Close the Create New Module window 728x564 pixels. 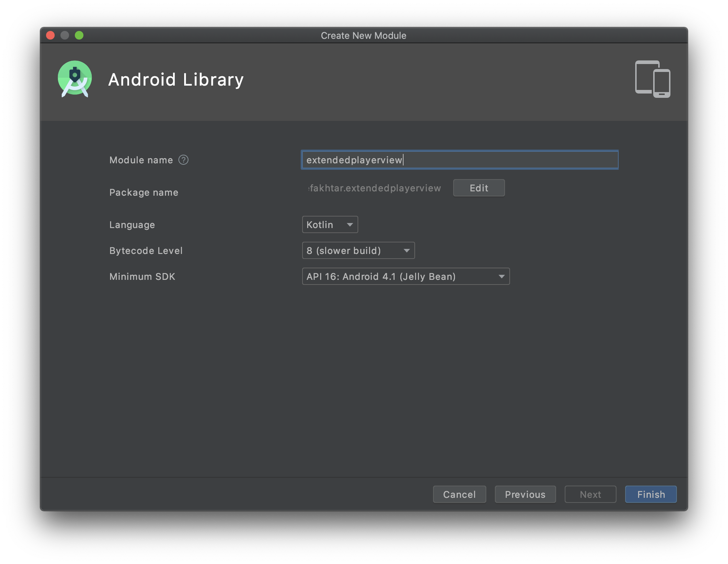(50, 35)
